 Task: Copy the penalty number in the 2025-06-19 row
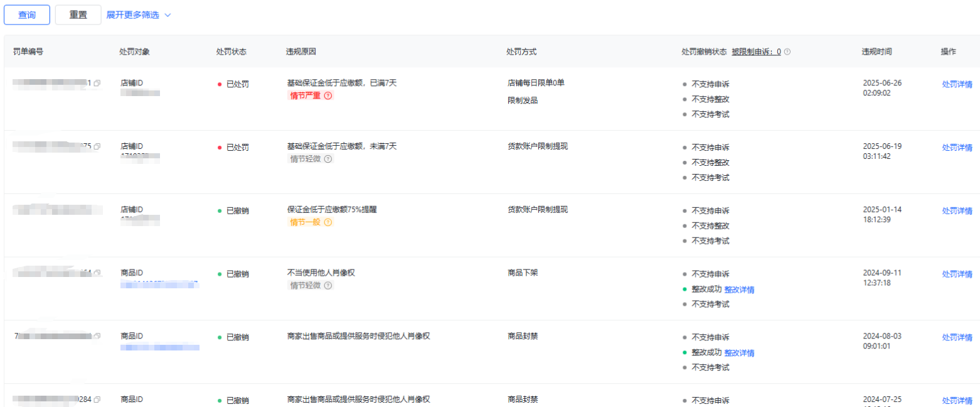coord(97,147)
